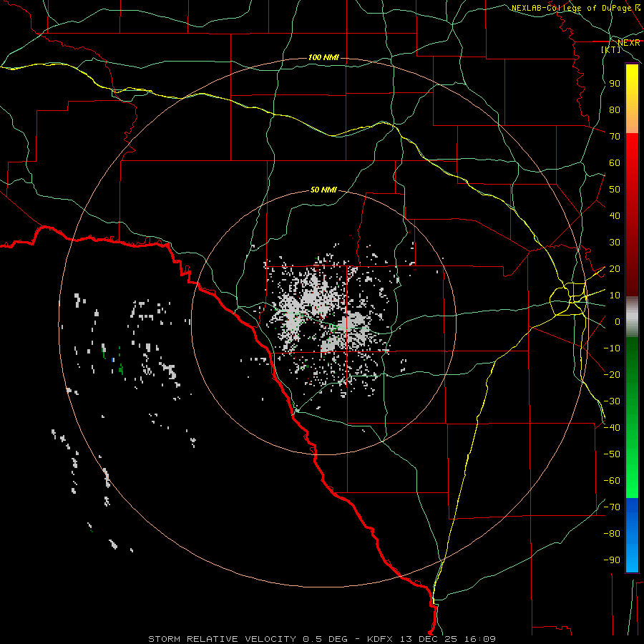Screen dimensions: 644x644
Task: Click the [KT] units label
Action: tap(611, 49)
